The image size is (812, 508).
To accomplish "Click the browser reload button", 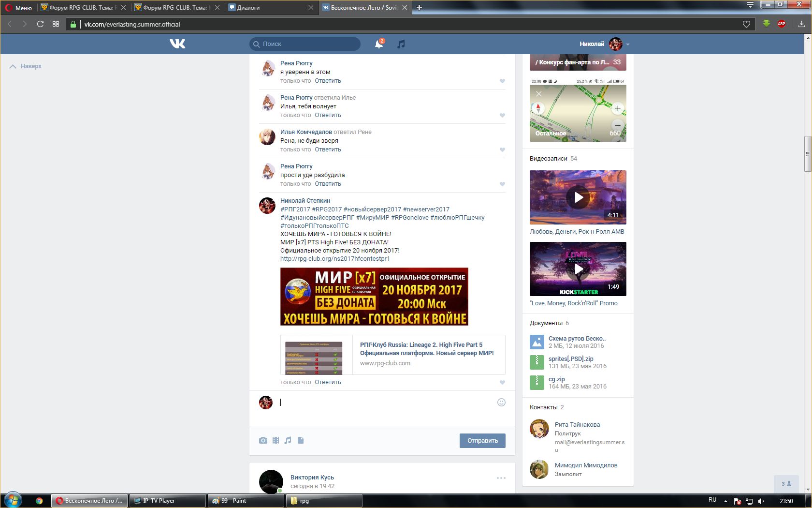I will (40, 24).
